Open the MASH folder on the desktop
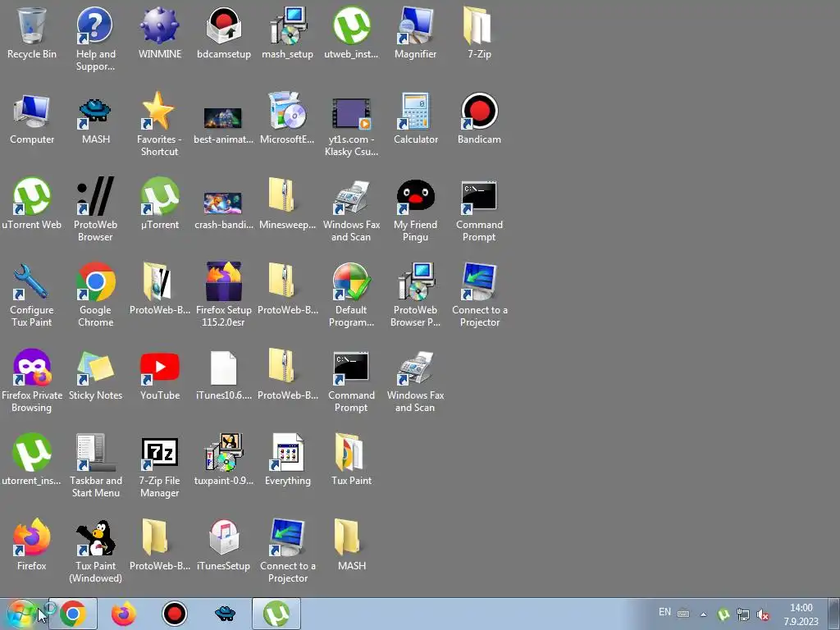 tap(351, 545)
